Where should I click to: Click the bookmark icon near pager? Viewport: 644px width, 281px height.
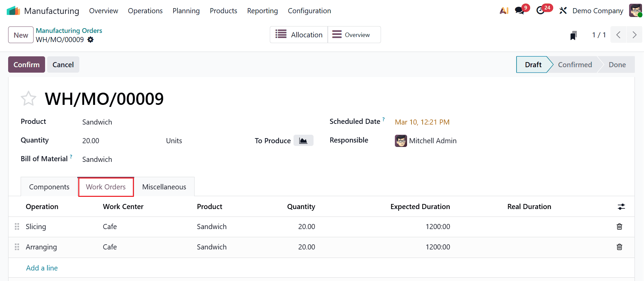573,35
